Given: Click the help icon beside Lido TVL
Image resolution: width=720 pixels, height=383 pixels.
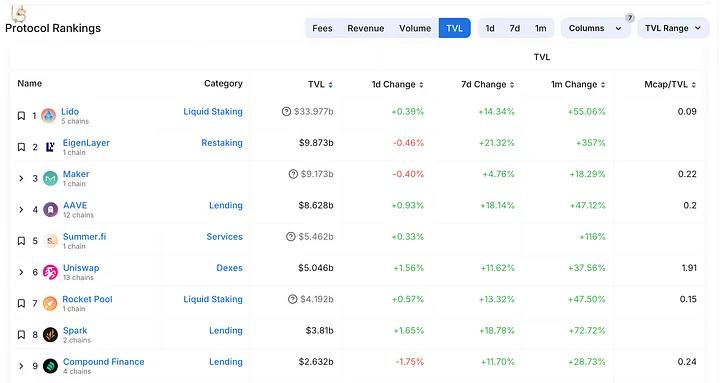Looking at the screenshot, I should (x=286, y=112).
